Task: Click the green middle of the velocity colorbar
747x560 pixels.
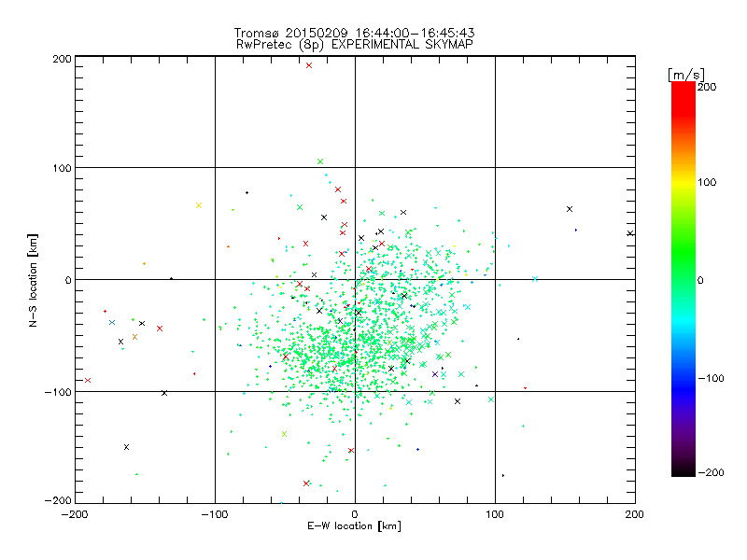Action: tap(684, 262)
